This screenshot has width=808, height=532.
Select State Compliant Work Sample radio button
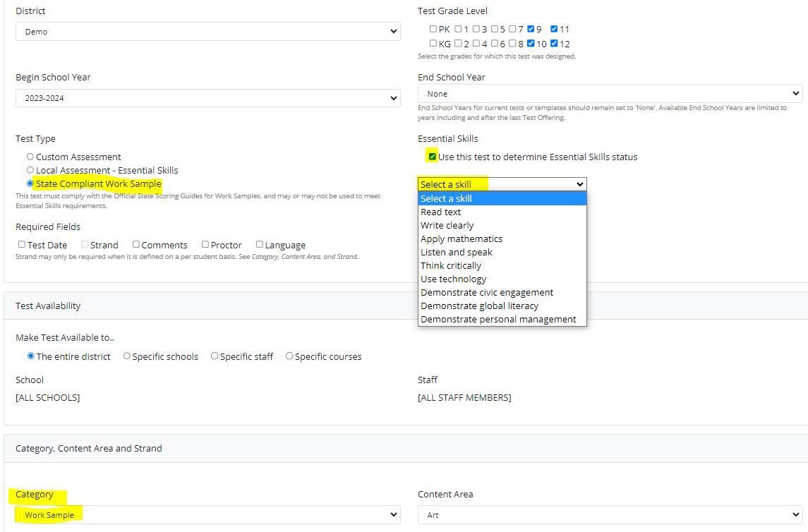coord(30,183)
